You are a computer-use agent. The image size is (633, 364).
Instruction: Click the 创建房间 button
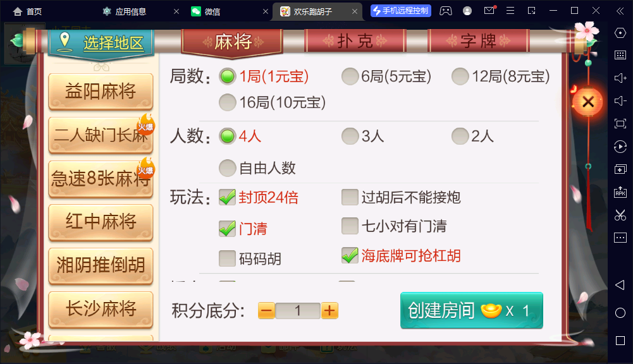click(472, 310)
